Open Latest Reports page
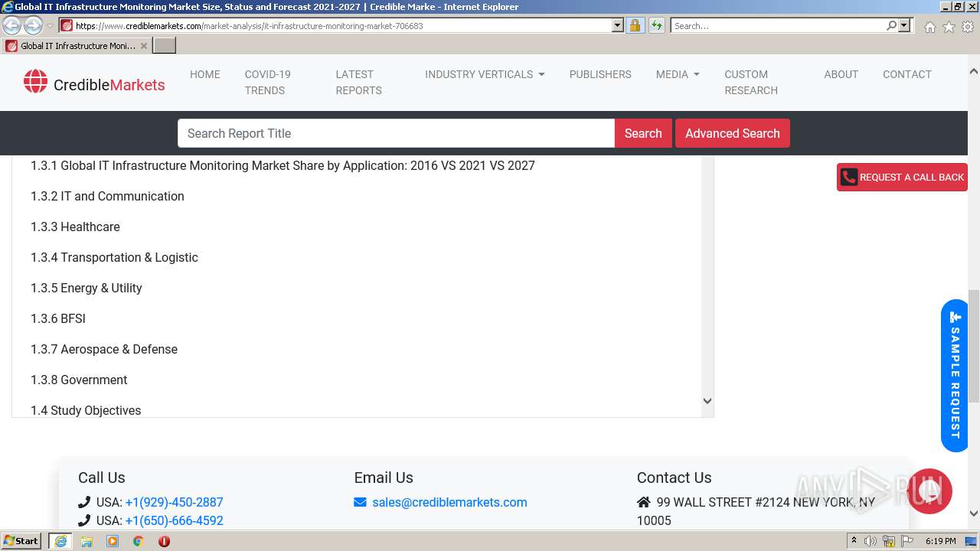Screen dimensions: 980x551 pos(358,82)
